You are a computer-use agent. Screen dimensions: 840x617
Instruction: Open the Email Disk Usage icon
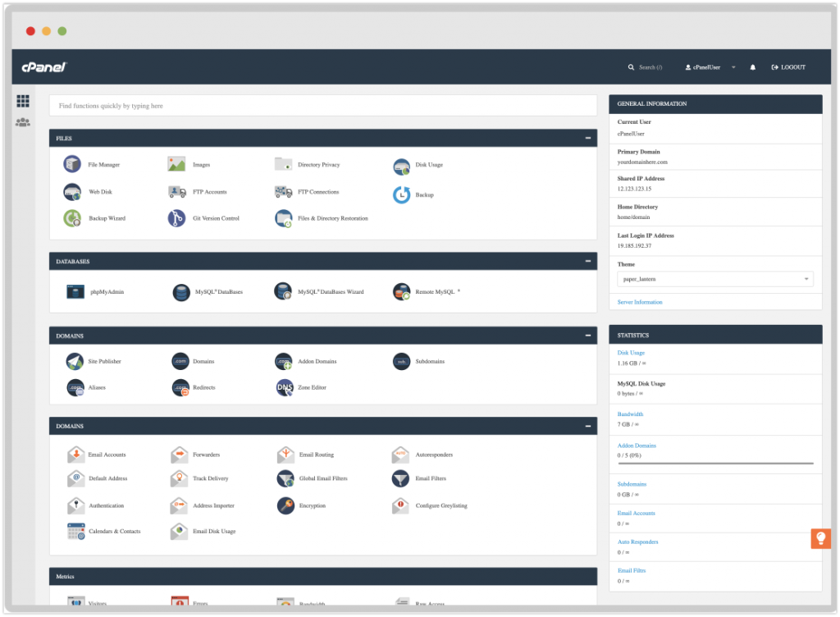pos(179,531)
